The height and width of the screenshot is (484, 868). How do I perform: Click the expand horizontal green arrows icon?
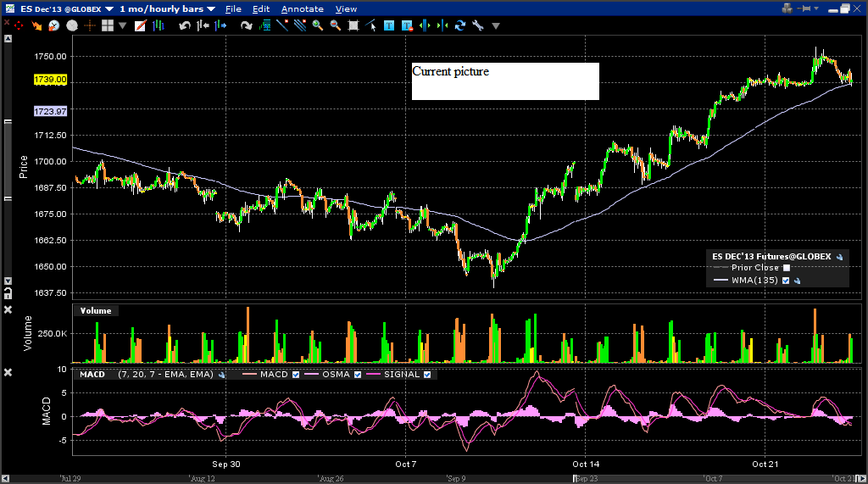coord(425,25)
